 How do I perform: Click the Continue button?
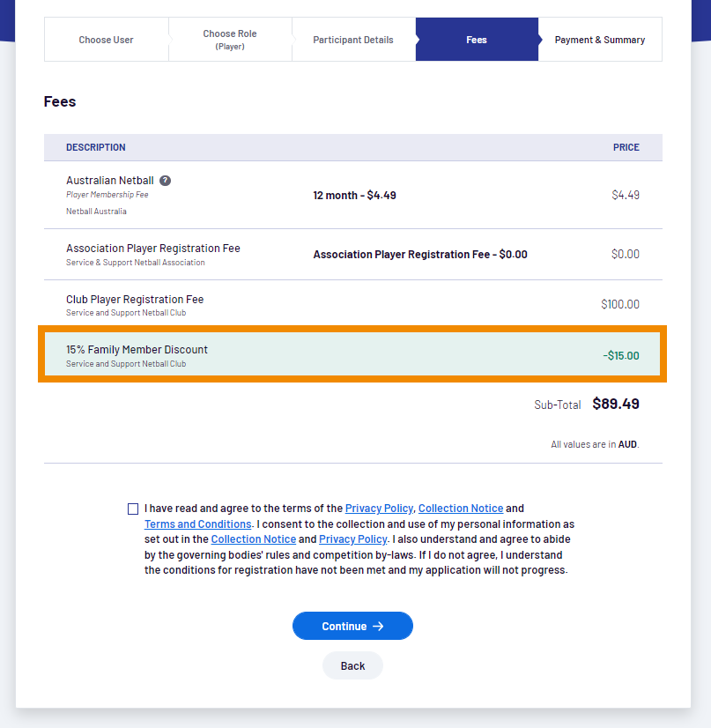point(352,626)
